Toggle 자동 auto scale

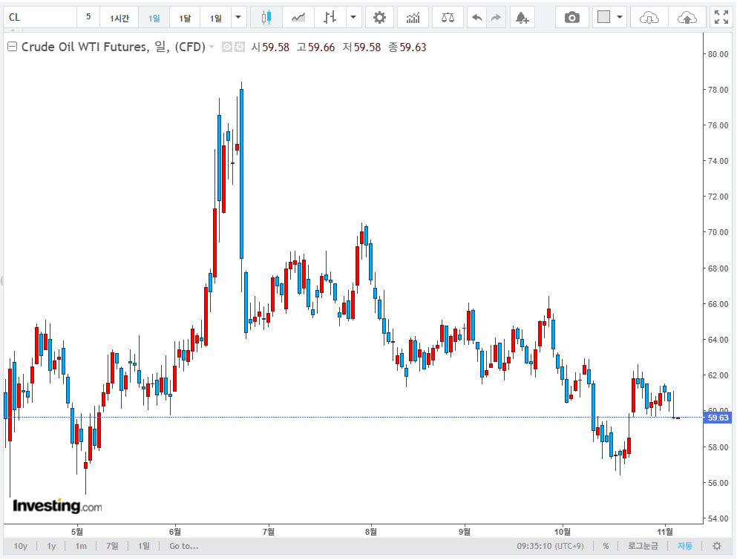click(684, 546)
